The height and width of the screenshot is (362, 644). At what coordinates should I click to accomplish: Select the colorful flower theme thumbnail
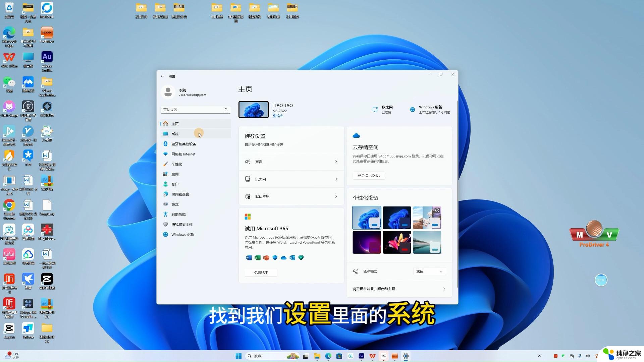tap(397, 242)
